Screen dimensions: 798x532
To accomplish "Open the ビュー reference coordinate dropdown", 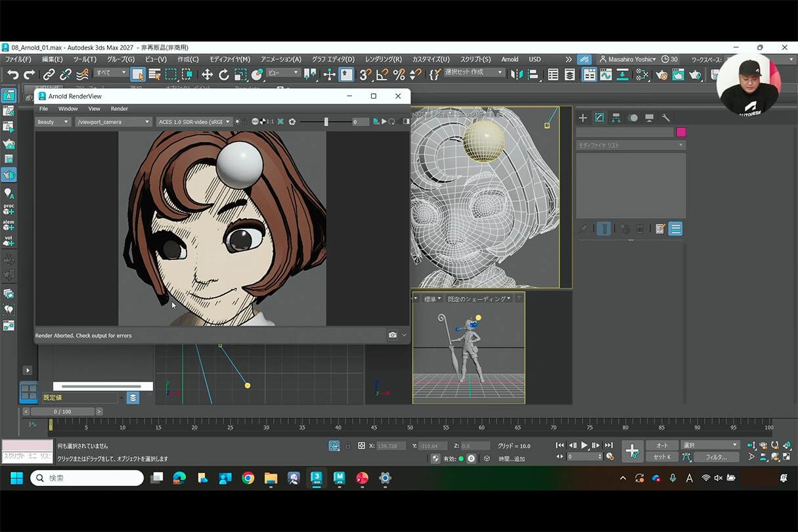I will [284, 73].
